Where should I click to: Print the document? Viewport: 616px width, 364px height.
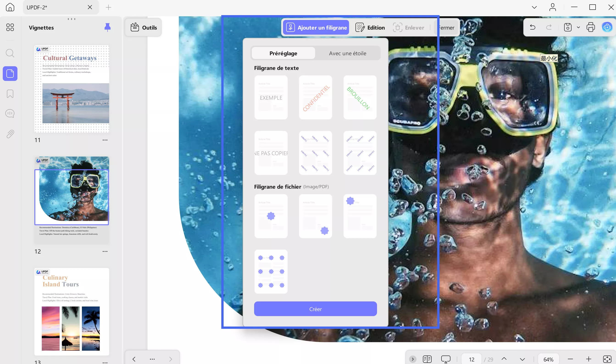(591, 27)
